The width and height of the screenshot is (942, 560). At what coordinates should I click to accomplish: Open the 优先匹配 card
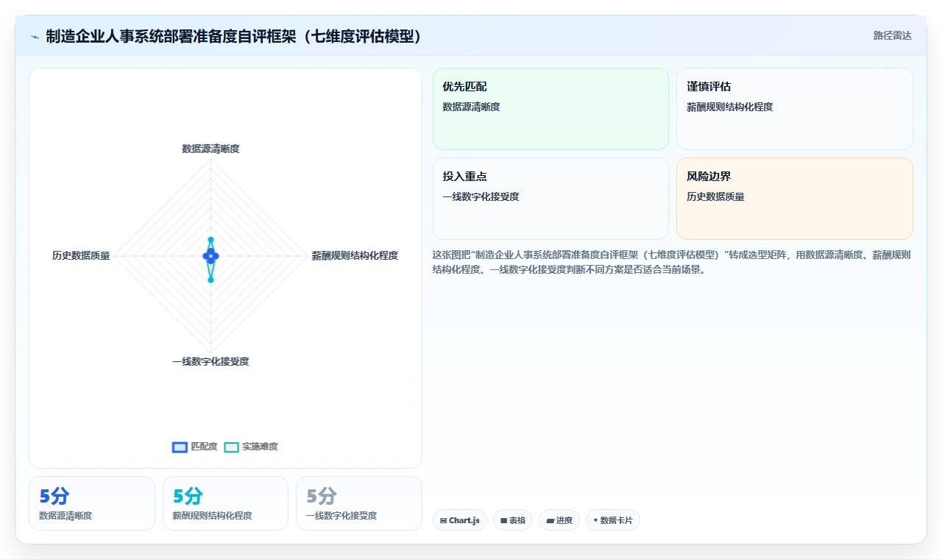coord(550,109)
